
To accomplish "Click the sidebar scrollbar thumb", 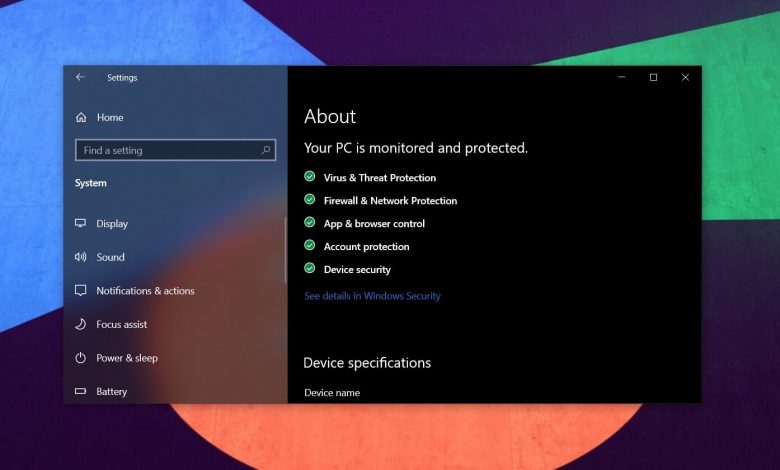I will 286,250.
